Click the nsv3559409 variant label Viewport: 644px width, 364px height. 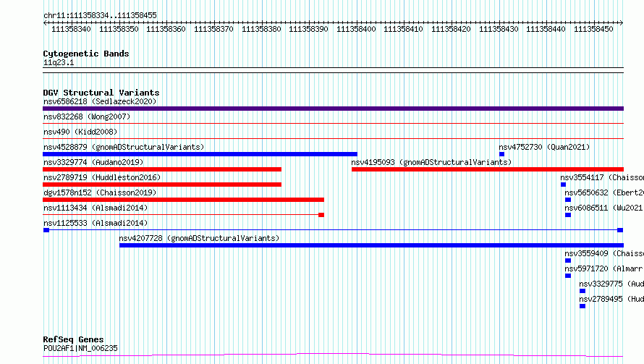[x=604, y=253]
